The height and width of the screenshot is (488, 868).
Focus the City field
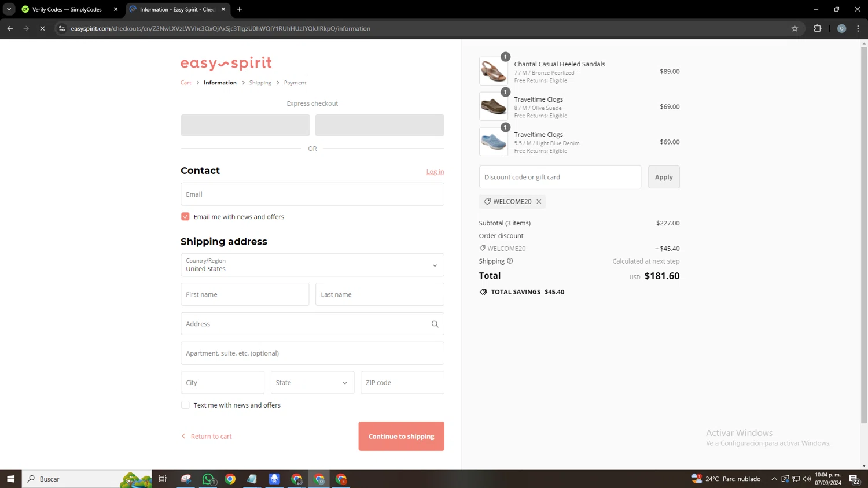(222, 382)
